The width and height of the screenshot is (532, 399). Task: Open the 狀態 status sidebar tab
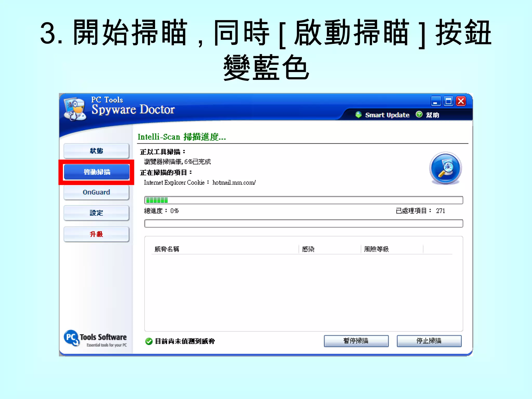pos(96,151)
